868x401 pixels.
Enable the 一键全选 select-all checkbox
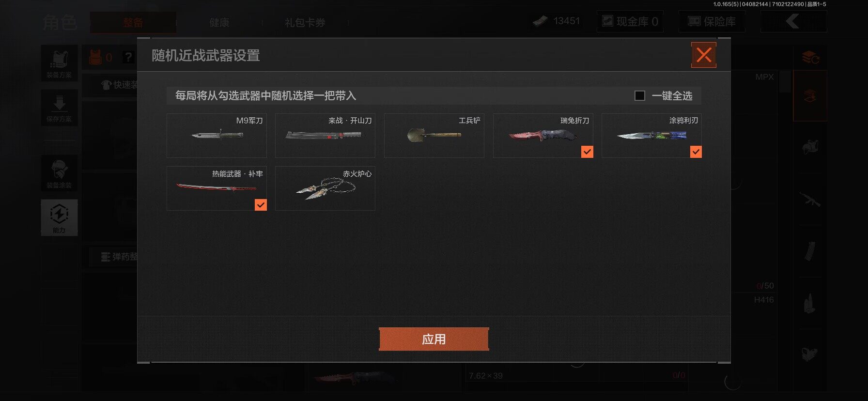(x=640, y=96)
